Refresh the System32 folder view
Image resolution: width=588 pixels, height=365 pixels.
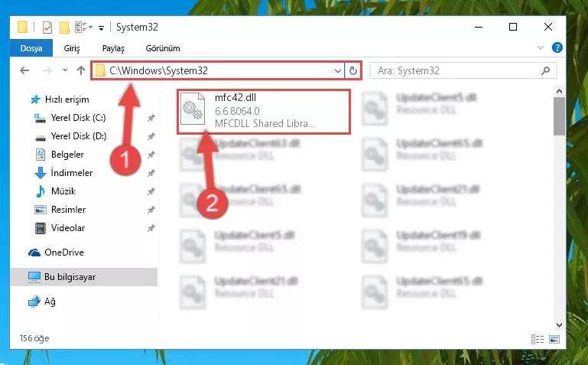click(352, 70)
